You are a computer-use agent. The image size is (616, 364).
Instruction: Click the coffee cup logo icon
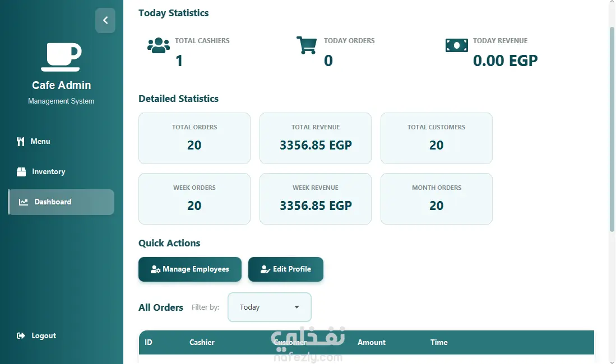(x=61, y=57)
